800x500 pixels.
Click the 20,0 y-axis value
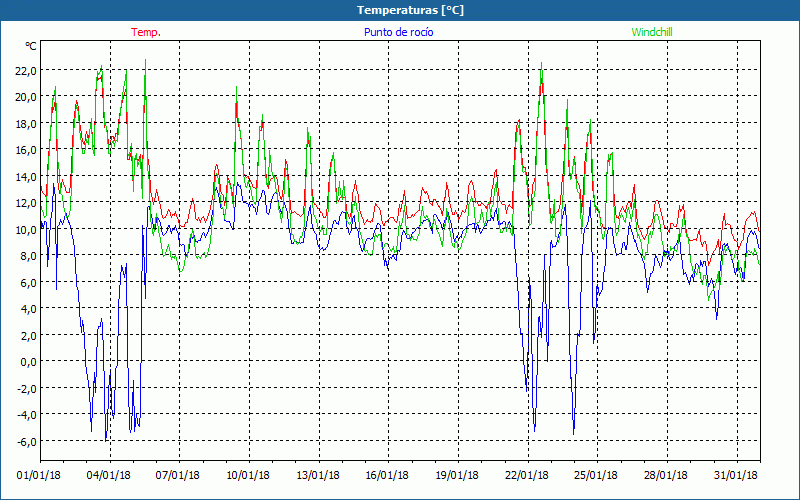click(x=26, y=97)
